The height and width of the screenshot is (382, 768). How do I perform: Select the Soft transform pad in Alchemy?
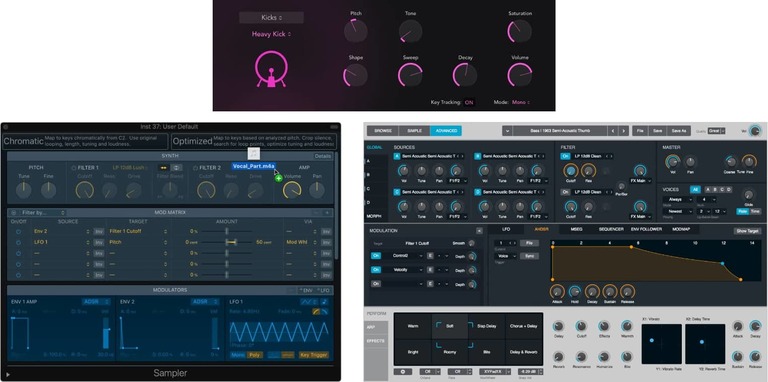coord(450,326)
